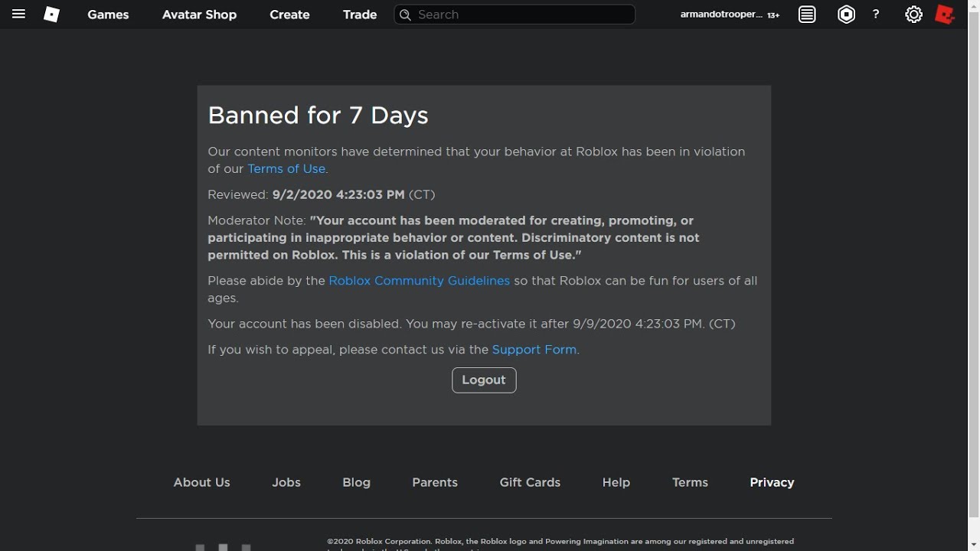Click the scrollbar down arrow

[x=974, y=544]
